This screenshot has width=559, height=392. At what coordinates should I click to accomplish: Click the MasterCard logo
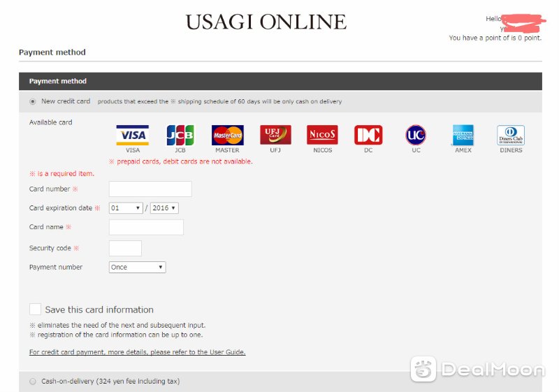228,135
